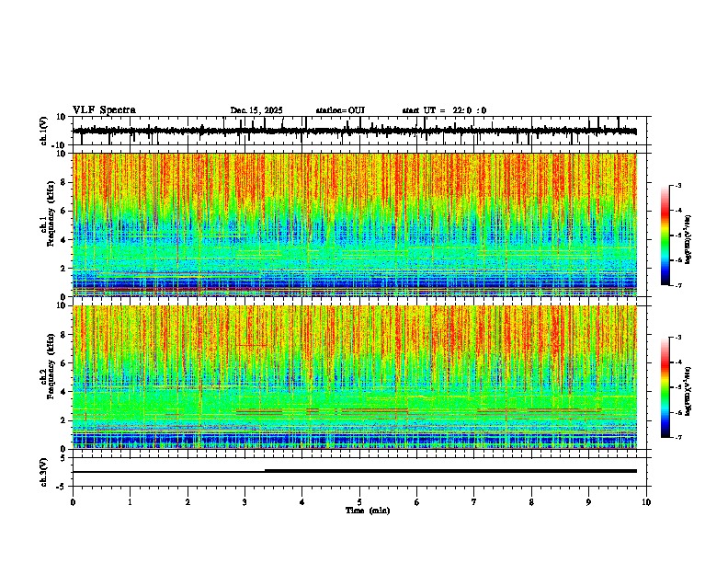Click the 6 kHz tick on ch.1 frequency axis

[65, 211]
